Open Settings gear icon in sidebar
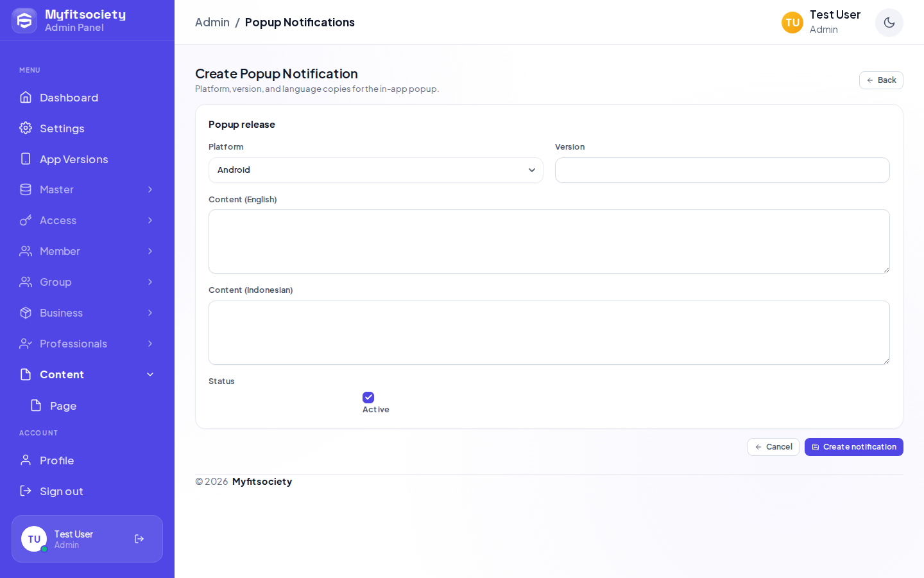Image resolution: width=924 pixels, height=578 pixels. pyautogui.click(x=26, y=128)
